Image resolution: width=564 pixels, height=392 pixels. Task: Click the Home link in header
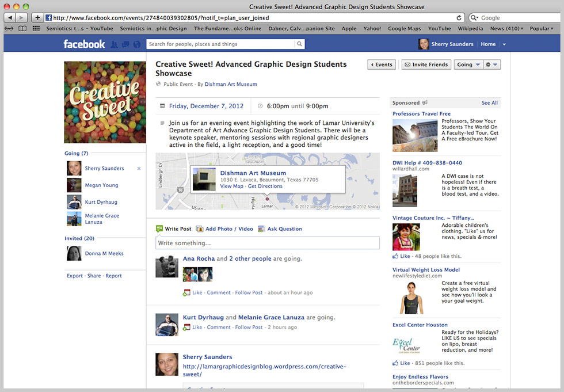pos(488,44)
